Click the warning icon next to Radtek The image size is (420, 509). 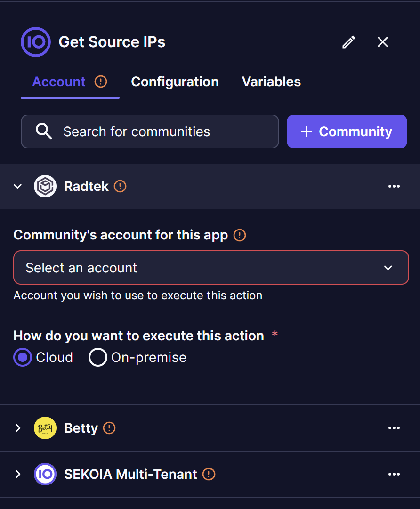(x=121, y=186)
